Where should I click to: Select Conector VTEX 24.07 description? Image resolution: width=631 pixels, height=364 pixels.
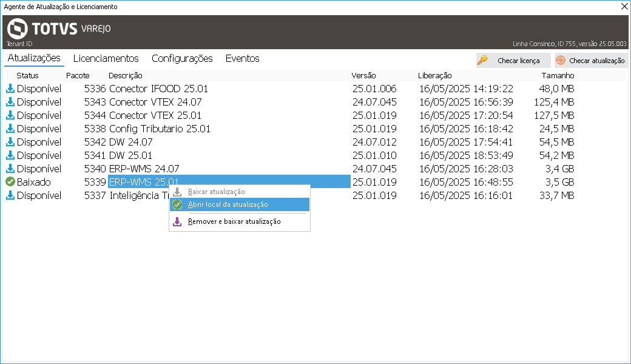[x=155, y=102]
